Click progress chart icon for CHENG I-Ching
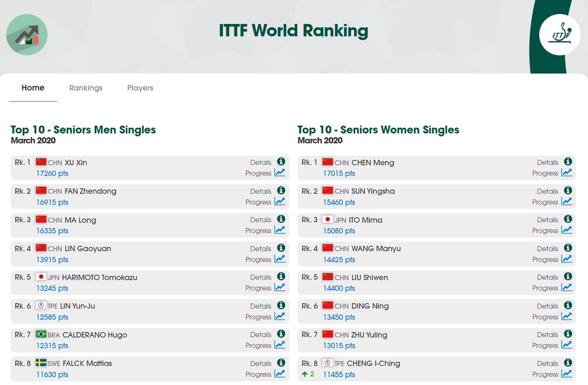 pyautogui.click(x=567, y=373)
